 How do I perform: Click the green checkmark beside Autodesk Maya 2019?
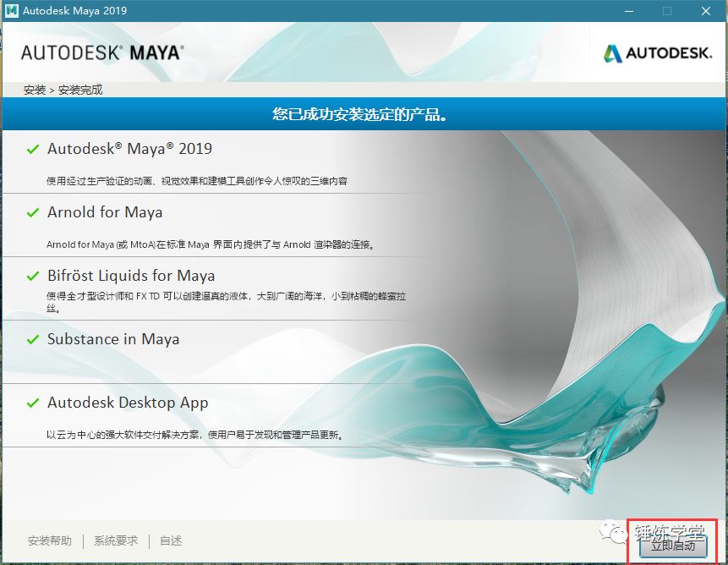point(33,150)
